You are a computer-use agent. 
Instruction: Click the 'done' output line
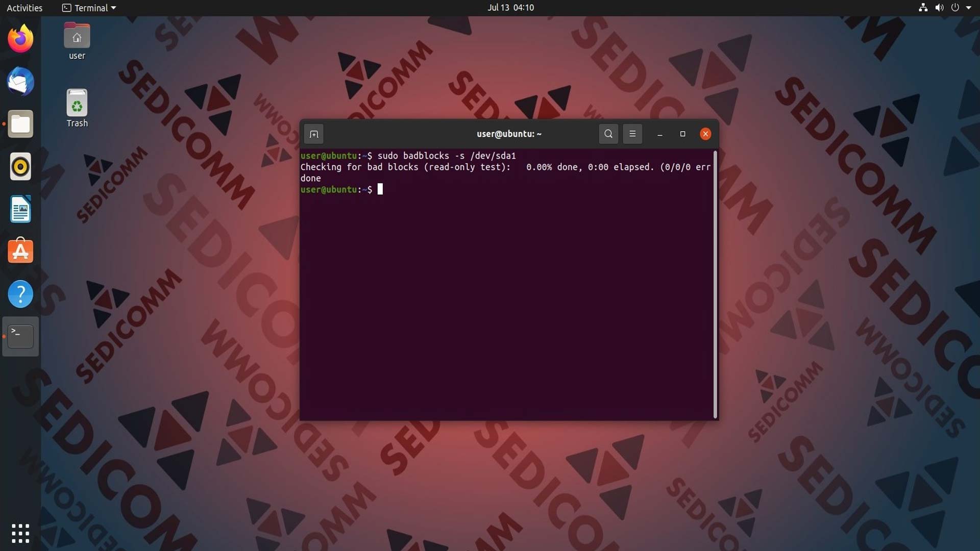click(x=310, y=178)
